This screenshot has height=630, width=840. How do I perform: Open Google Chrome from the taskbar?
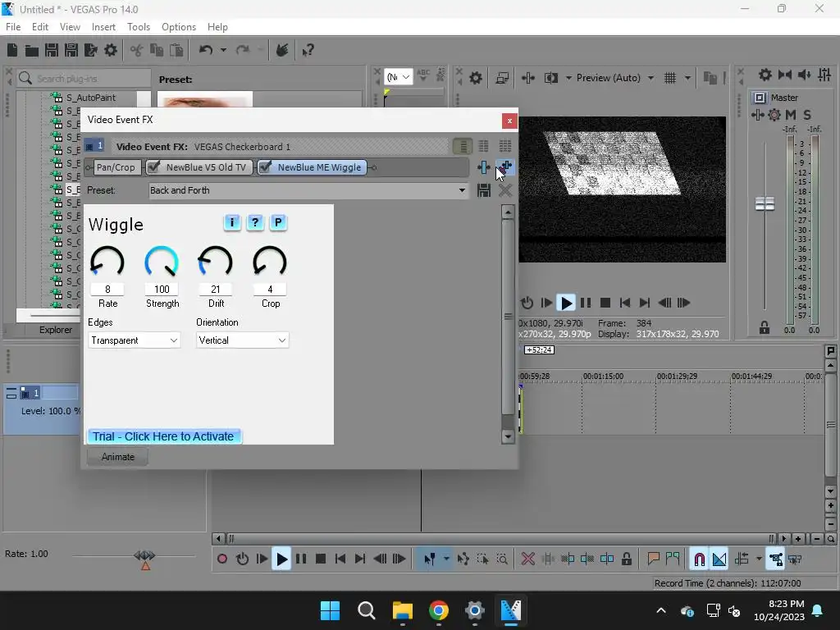click(x=439, y=610)
